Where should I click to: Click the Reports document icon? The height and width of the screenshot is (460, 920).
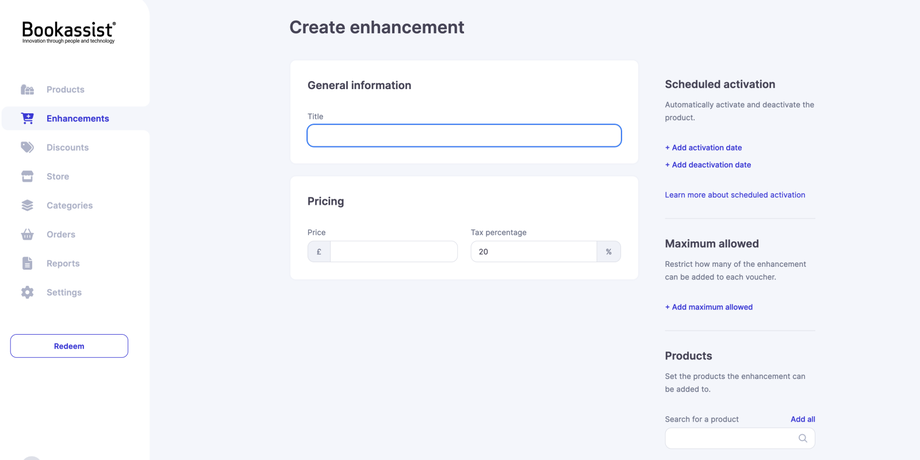27,263
